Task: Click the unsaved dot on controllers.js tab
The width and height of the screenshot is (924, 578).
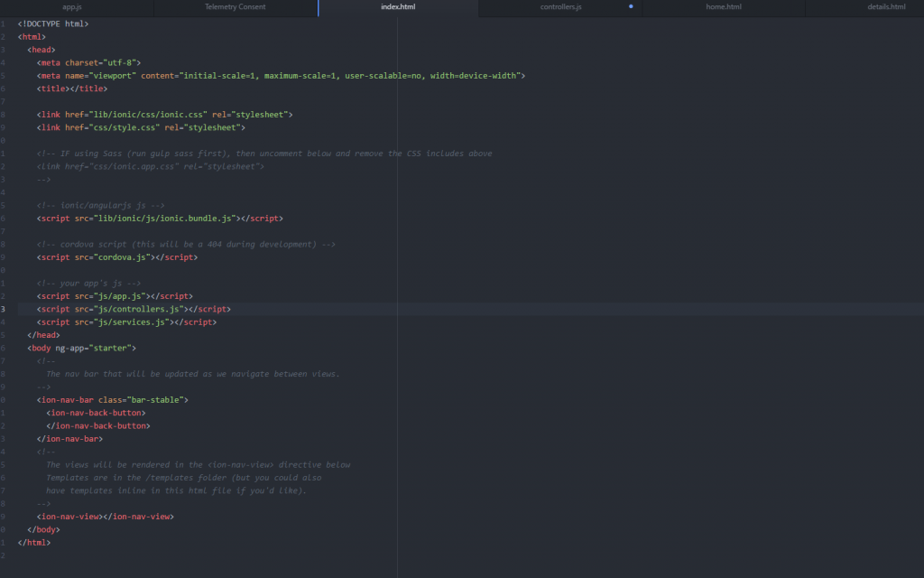Action: click(x=631, y=6)
